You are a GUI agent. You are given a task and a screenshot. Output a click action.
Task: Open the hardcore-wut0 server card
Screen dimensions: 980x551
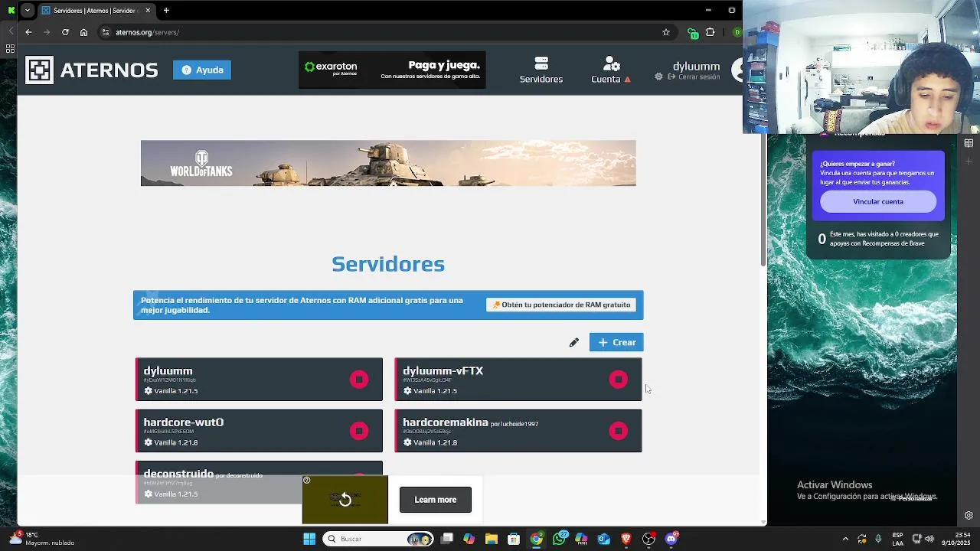point(259,431)
